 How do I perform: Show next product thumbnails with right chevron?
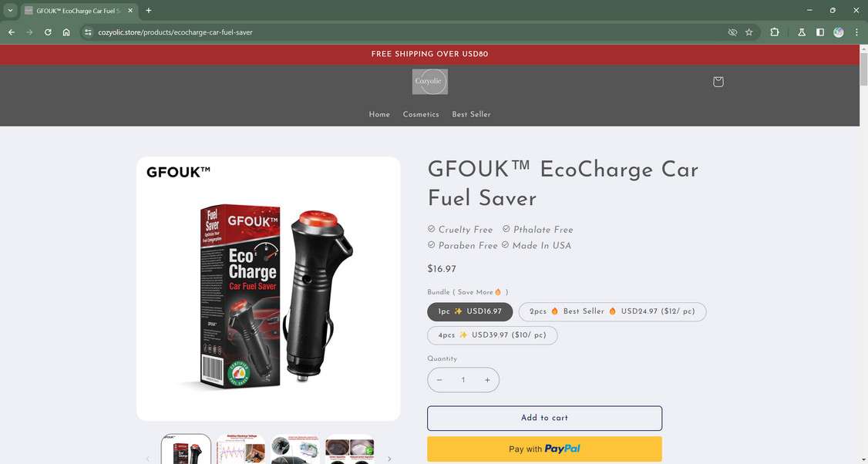point(389,459)
